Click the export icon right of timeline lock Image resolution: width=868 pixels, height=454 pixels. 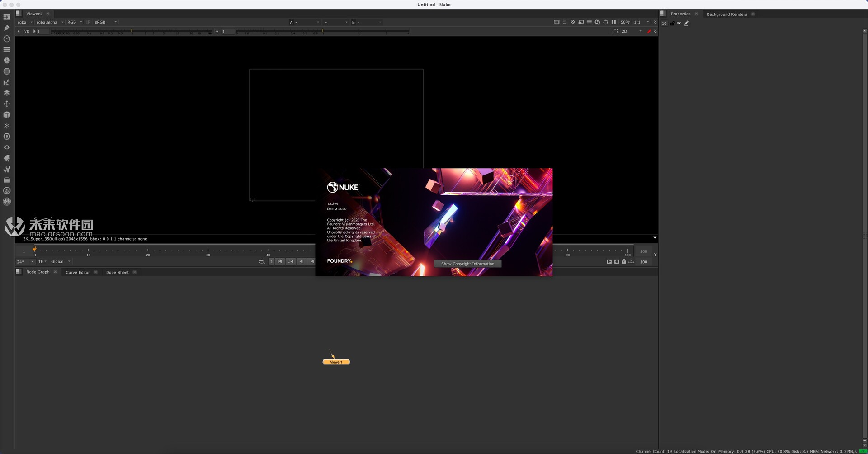click(631, 261)
